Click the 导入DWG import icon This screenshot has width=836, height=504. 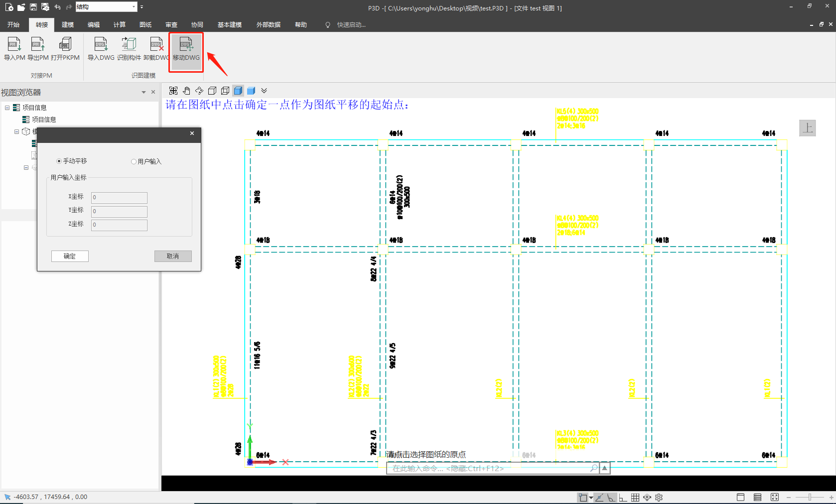click(x=101, y=45)
